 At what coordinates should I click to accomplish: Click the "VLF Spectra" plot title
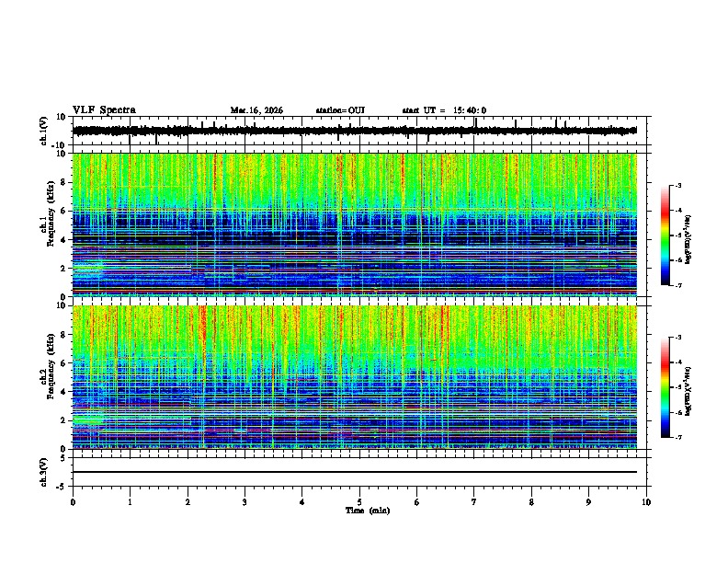point(104,109)
